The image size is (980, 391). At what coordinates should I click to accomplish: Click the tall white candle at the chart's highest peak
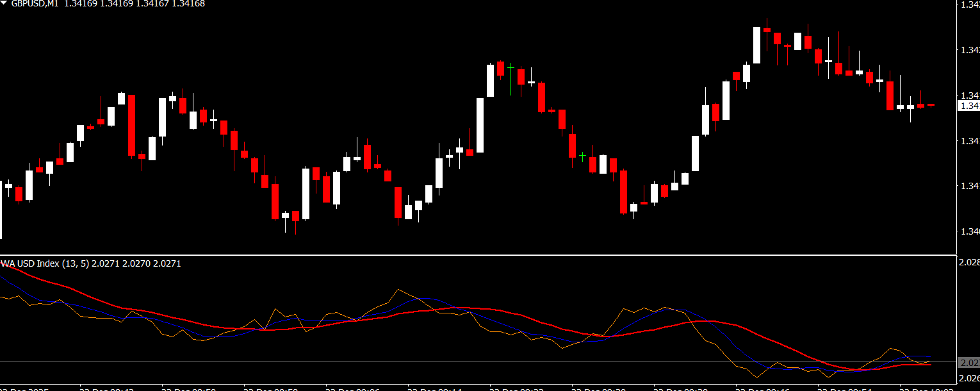756,45
